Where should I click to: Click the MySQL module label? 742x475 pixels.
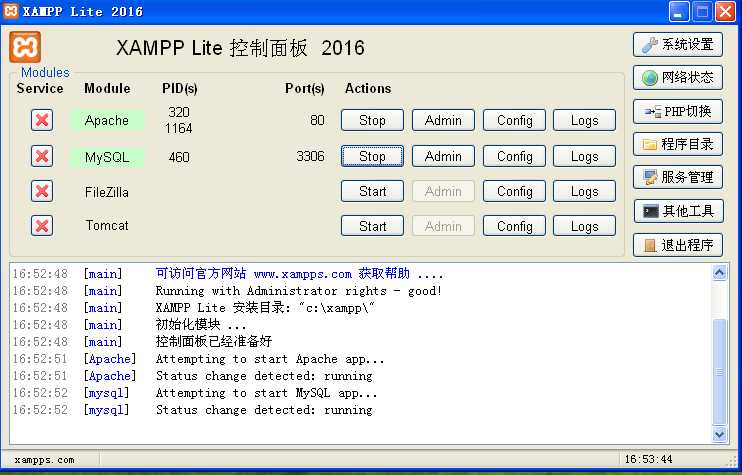coord(107,157)
